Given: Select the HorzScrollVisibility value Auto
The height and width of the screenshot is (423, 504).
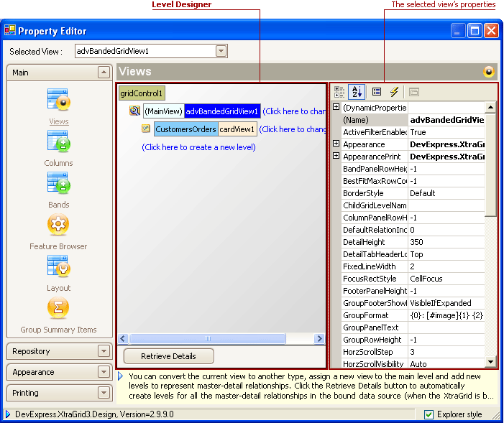Looking at the screenshot, I should click(446, 363).
